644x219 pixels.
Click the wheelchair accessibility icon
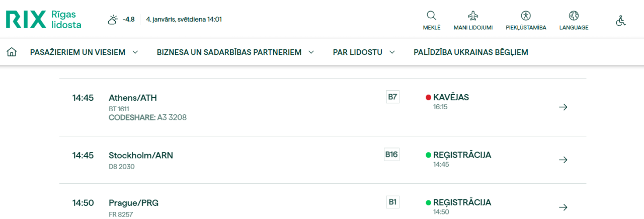coord(621,21)
